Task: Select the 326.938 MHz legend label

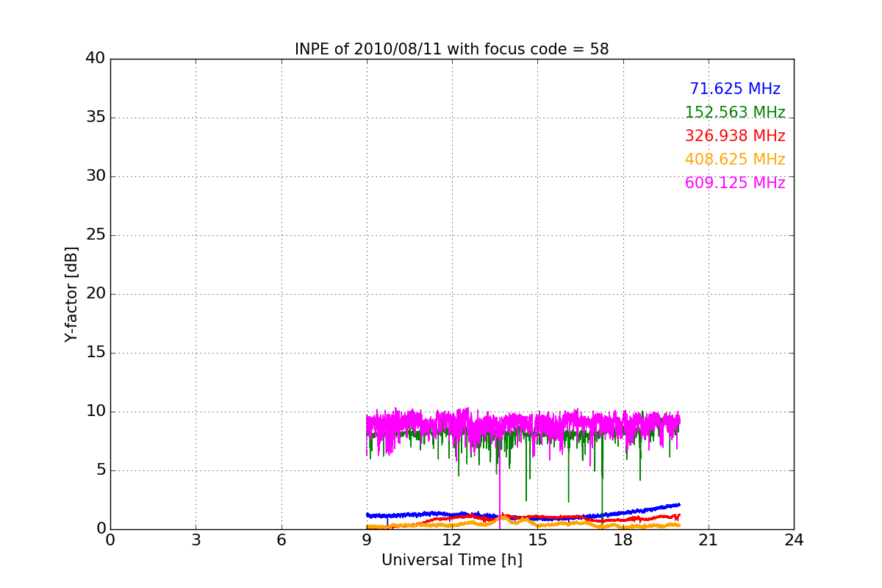Action: [x=735, y=136]
